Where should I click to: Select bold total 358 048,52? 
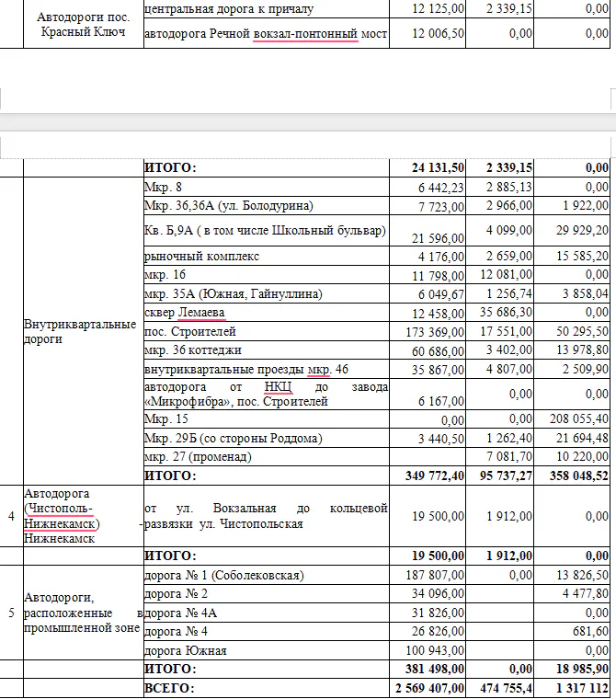click(579, 476)
